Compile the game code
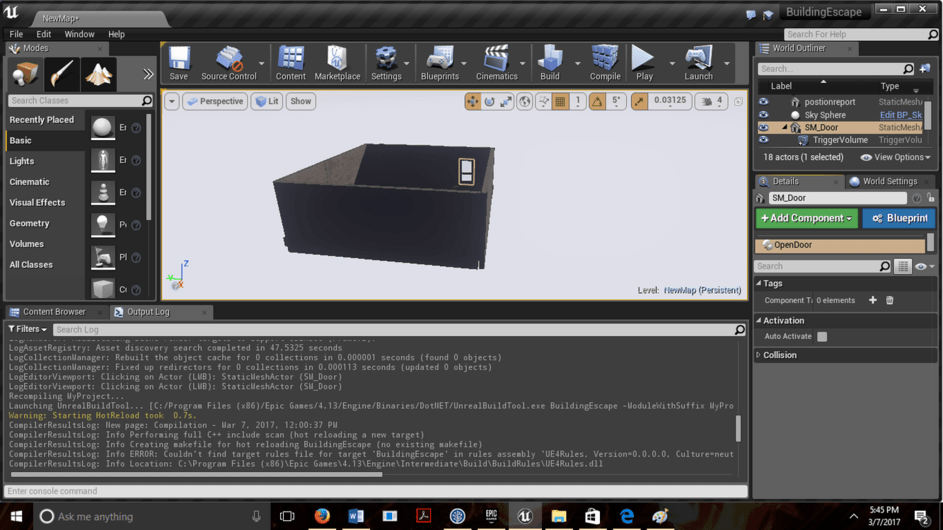 point(605,63)
